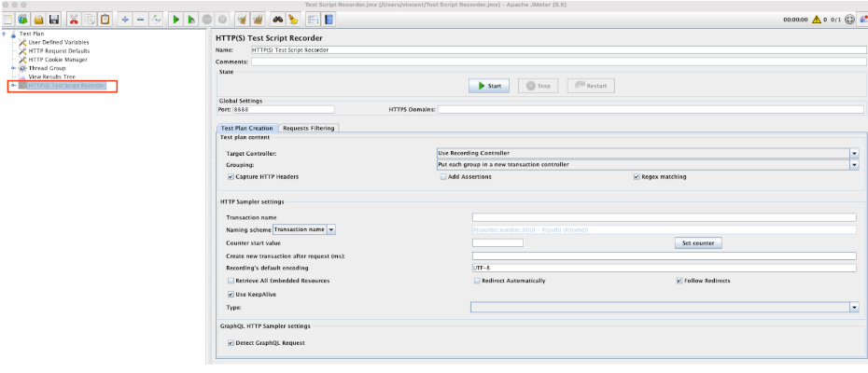Viewport: 868px width, 373px height.
Task: Toggle the Detect GraphQL Request checkbox
Action: click(231, 342)
